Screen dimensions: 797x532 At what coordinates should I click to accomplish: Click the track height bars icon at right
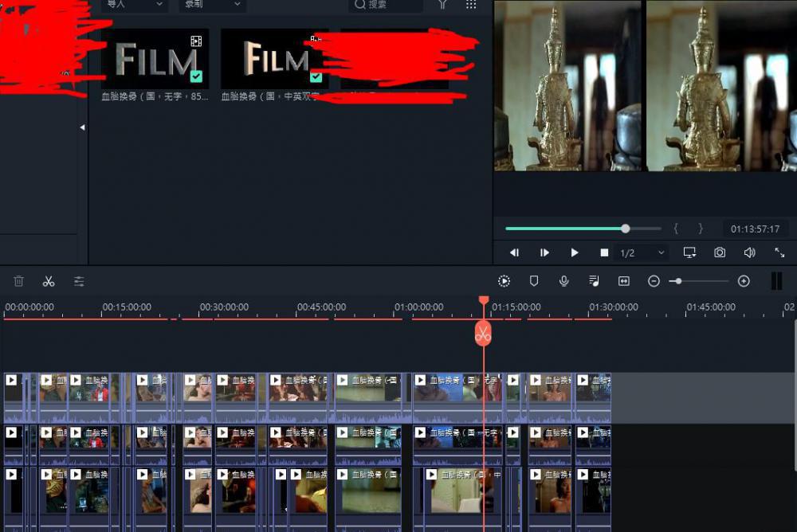(776, 281)
